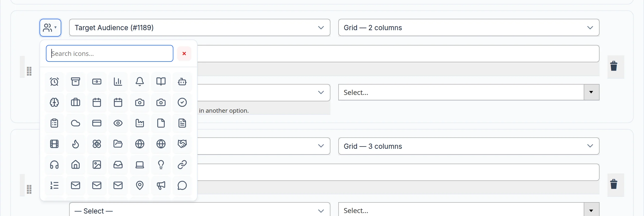644x216 pixels.
Task: Open the Select... combo box below Grid — 2 columns
Action: (x=468, y=92)
